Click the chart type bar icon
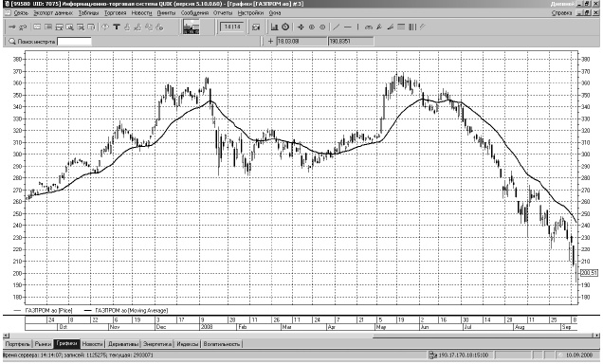Screen dimensions: 603x364 pos(274,27)
